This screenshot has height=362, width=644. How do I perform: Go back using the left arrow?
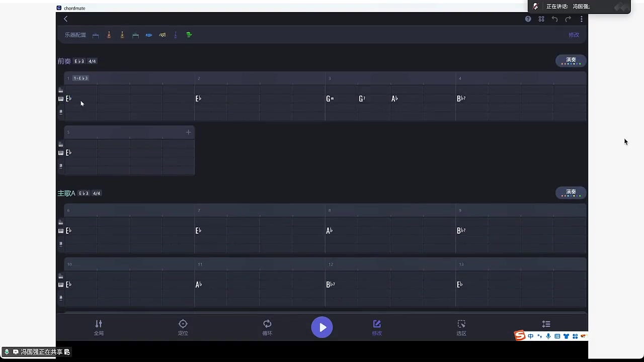click(65, 19)
